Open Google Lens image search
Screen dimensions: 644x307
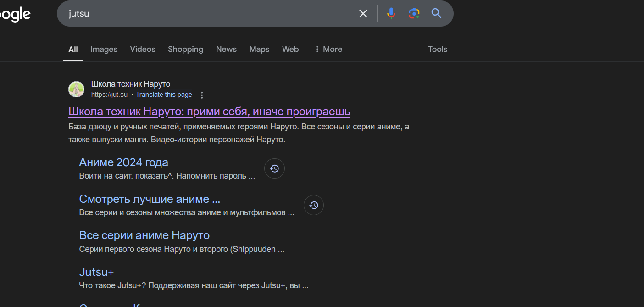click(x=414, y=13)
